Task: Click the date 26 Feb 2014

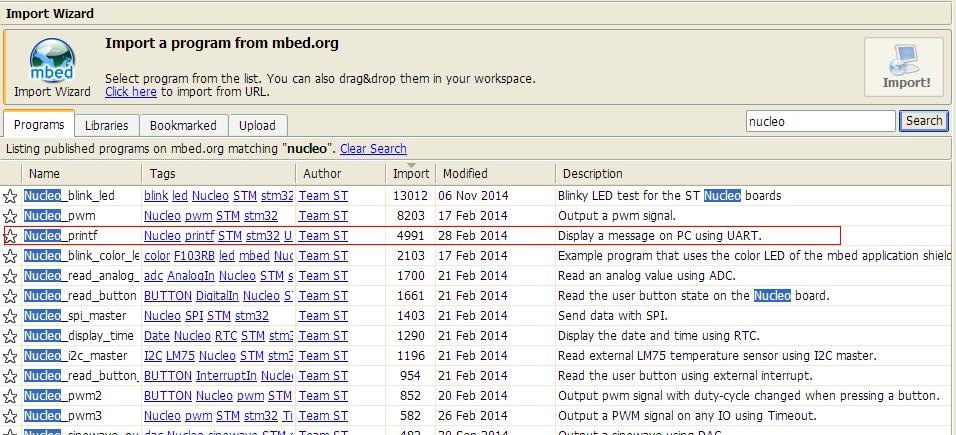Action: point(475,415)
